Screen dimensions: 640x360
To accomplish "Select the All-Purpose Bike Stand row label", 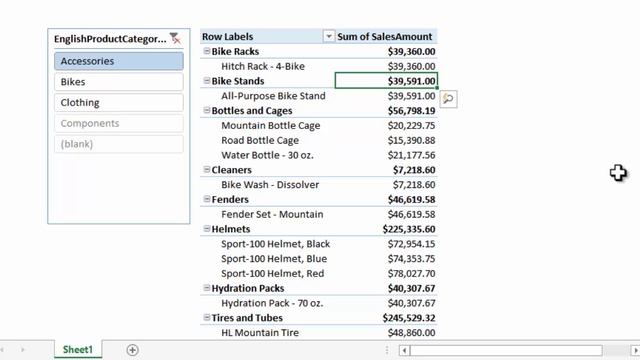I will pyautogui.click(x=273, y=96).
